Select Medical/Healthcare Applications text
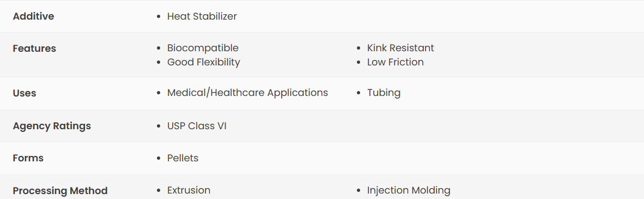The image size is (644, 199). click(x=248, y=93)
